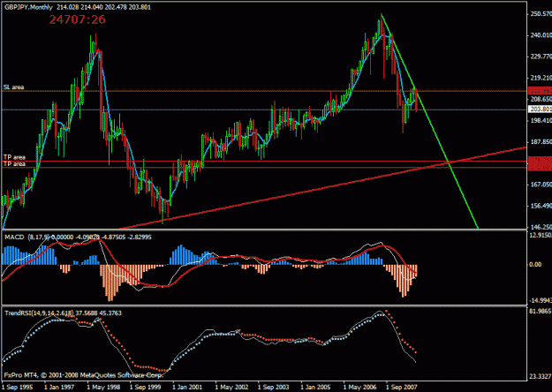The width and height of the screenshot is (552, 392).
Task: Click the 1 Sep 1995 date label
Action: pos(18,387)
